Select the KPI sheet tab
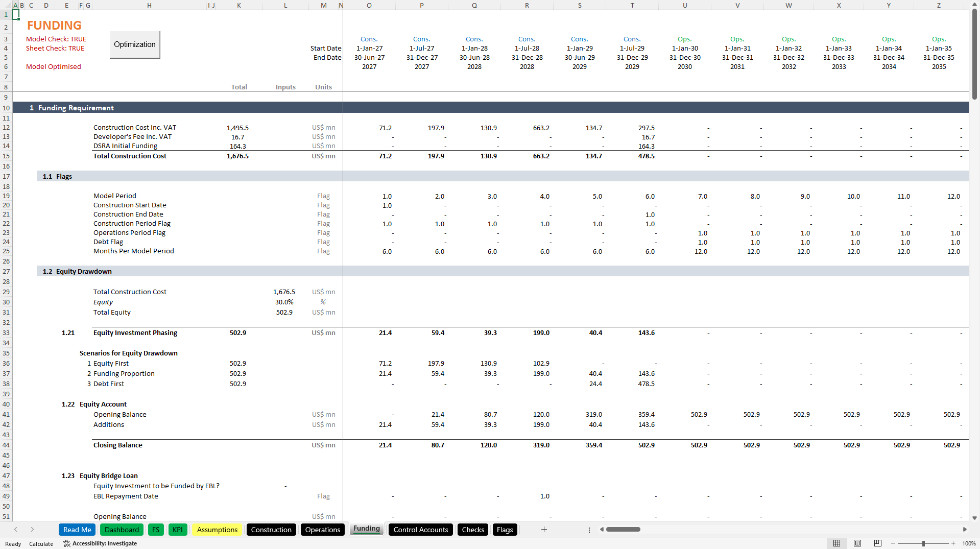Screen dimensions: 980x549 (x=178, y=530)
